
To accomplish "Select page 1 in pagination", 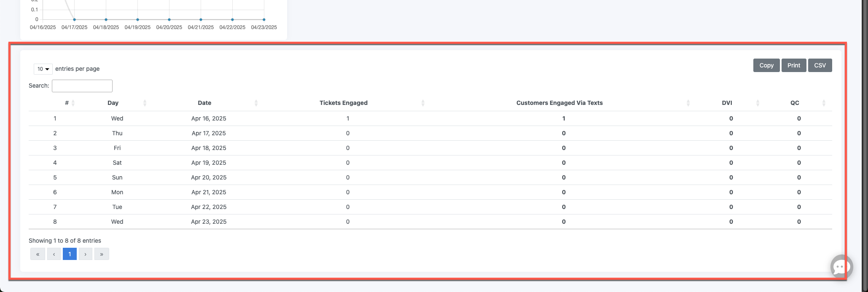I will coord(70,254).
